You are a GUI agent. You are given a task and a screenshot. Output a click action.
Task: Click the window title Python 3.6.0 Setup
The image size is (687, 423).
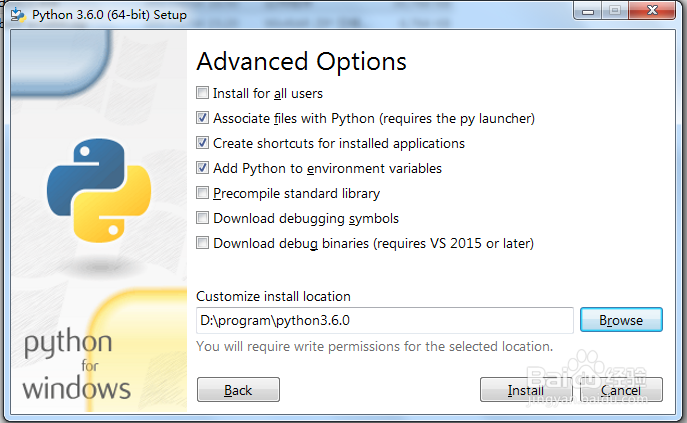pos(109,14)
